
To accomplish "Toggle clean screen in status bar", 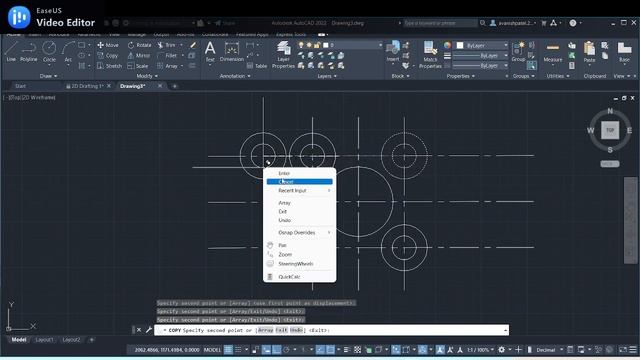I will click(623, 350).
